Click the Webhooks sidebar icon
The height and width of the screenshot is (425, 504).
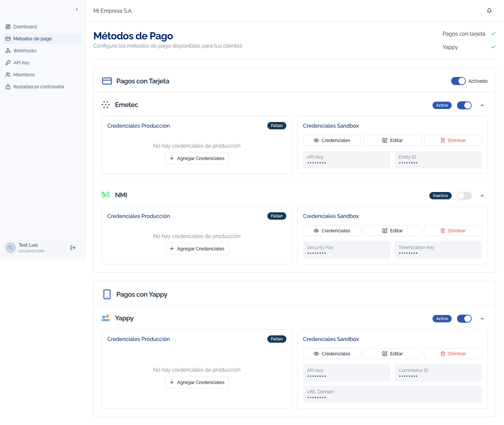point(8,51)
